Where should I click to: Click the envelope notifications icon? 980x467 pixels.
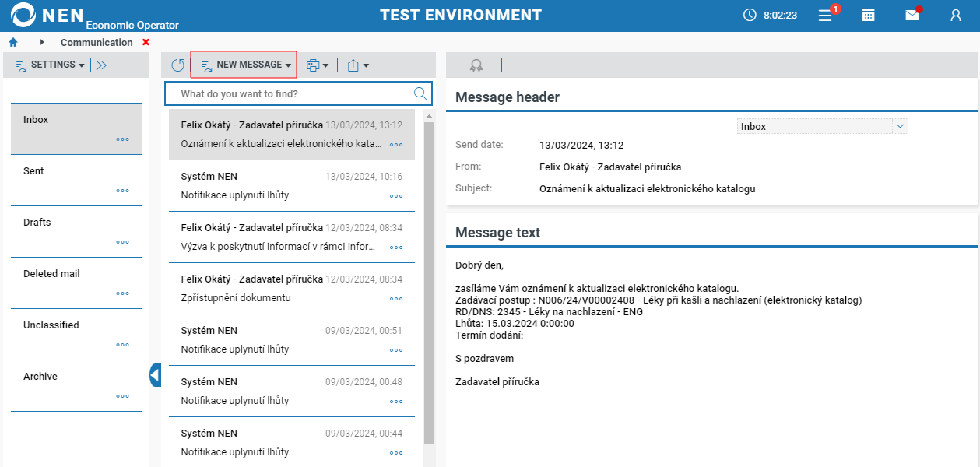[912, 15]
